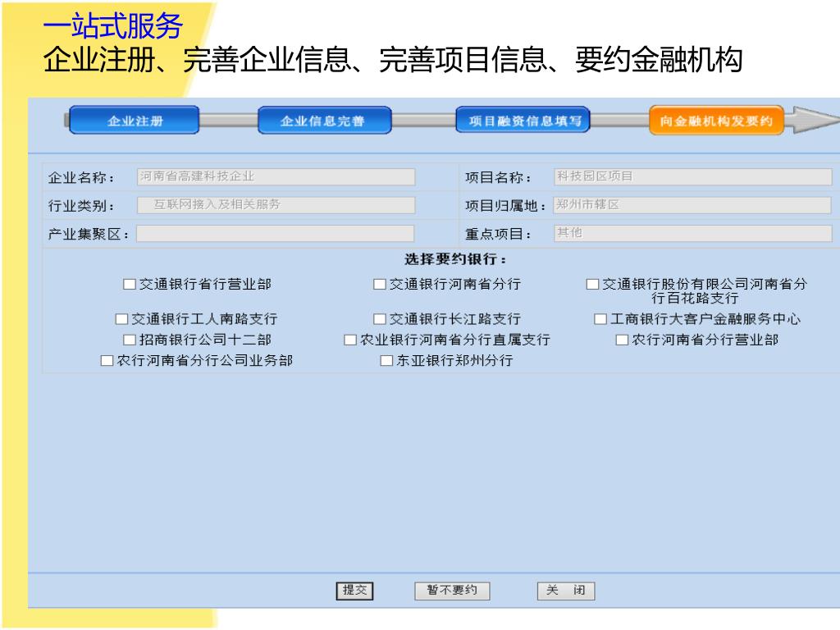The image size is (840, 630).
Task: Click the empty 产业集聚区 field
Action: pos(276,234)
